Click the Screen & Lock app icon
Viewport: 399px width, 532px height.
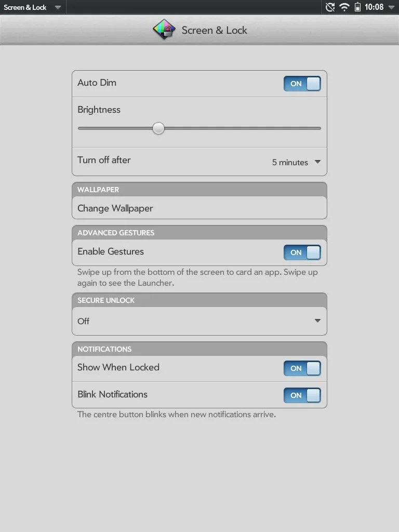click(x=164, y=30)
